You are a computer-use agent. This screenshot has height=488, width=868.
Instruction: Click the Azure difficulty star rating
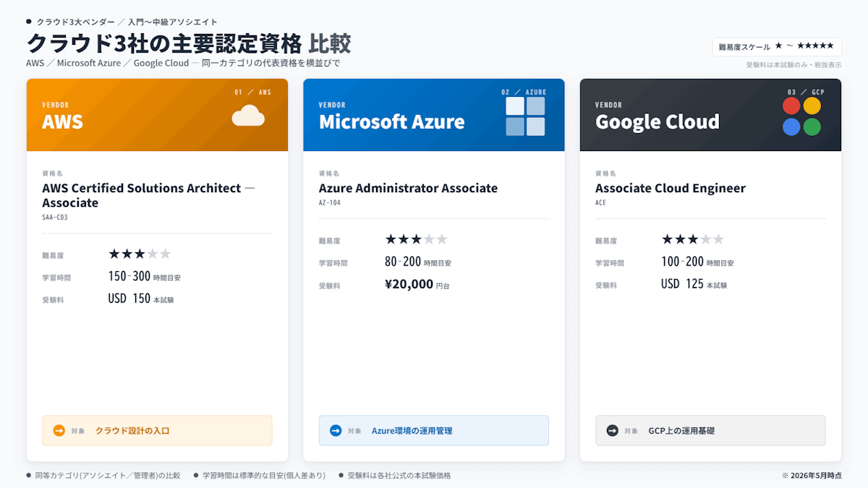(417, 239)
